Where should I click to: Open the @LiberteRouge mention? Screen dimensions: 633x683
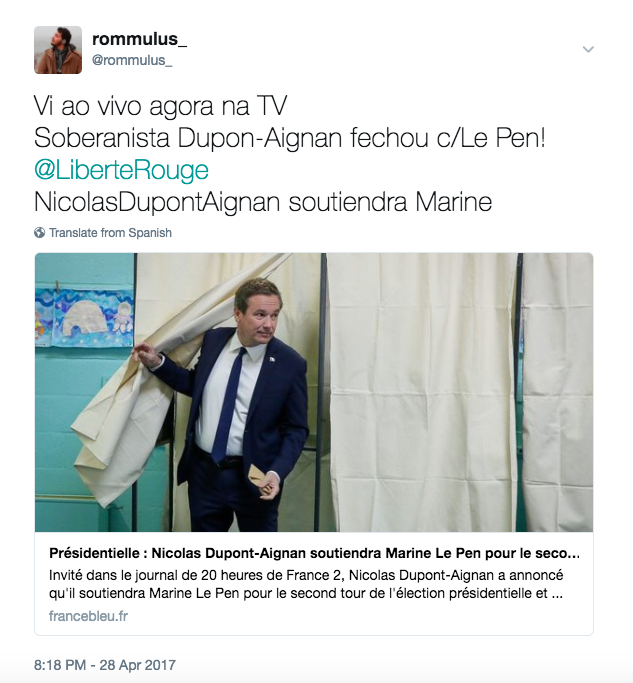coord(121,170)
